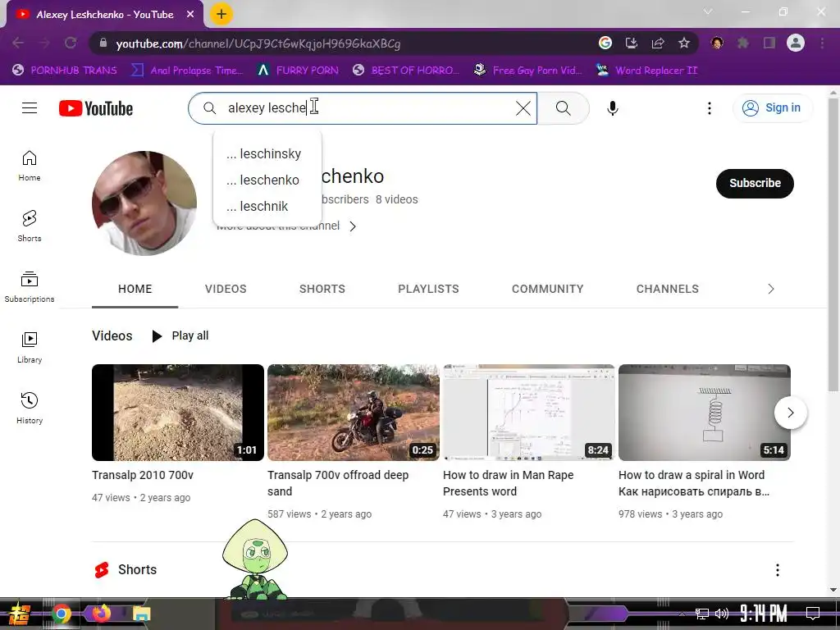Open the motorcycle offroad deep sand thumbnail
840x630 pixels.
tap(353, 413)
